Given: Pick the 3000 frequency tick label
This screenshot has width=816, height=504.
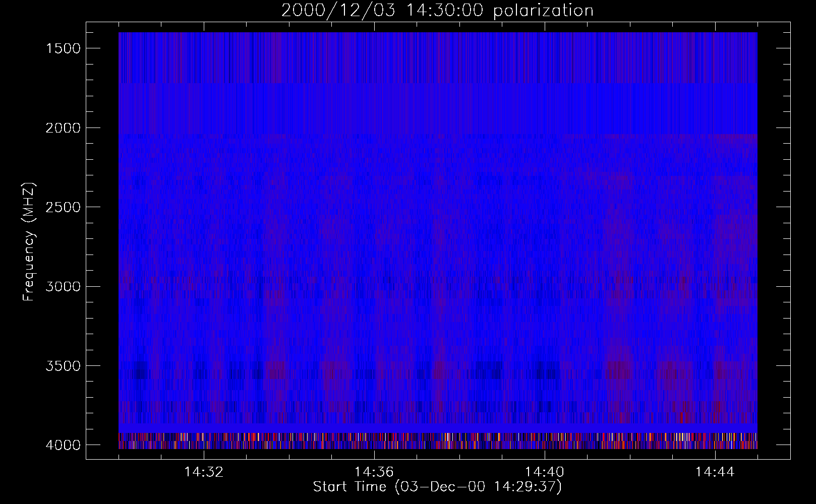Looking at the screenshot, I should pos(63,287).
